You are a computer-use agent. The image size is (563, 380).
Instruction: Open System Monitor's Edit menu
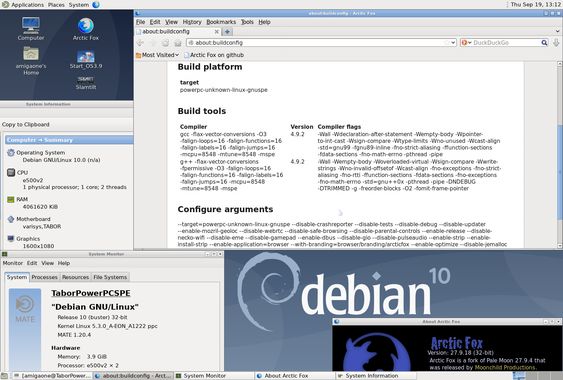pos(32,263)
